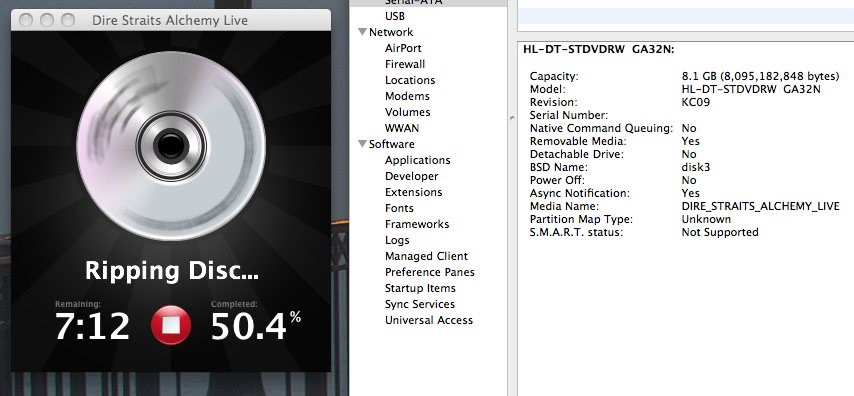Viewport: 854px width, 396px height.
Task: Click the spinning disc image in ripper window
Action: 171,146
